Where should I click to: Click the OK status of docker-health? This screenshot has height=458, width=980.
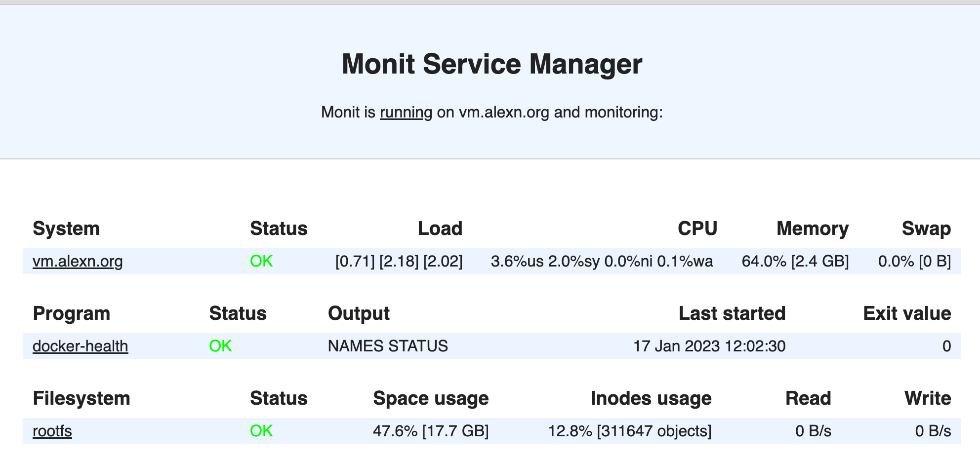click(221, 346)
